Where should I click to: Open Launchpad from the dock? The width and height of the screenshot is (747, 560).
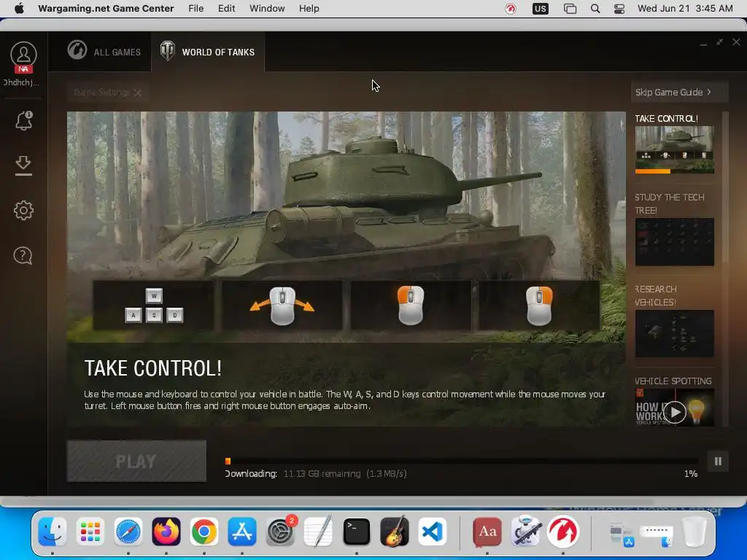[x=90, y=532]
